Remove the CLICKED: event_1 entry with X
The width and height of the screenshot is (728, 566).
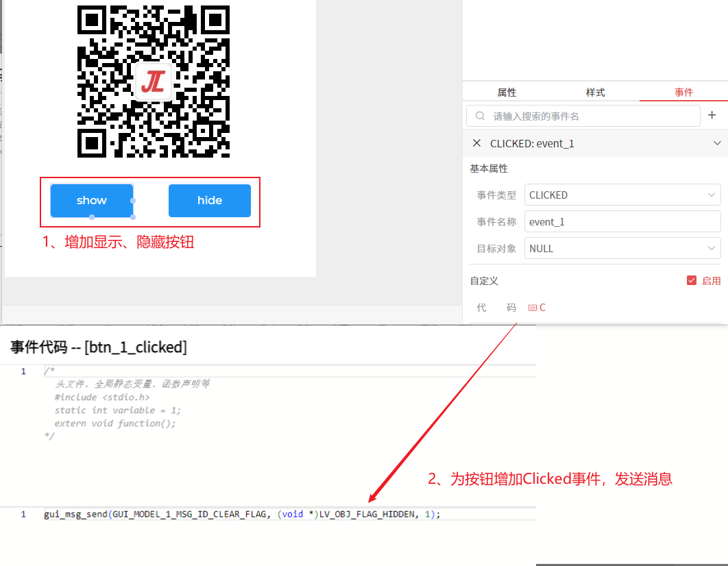point(476,143)
